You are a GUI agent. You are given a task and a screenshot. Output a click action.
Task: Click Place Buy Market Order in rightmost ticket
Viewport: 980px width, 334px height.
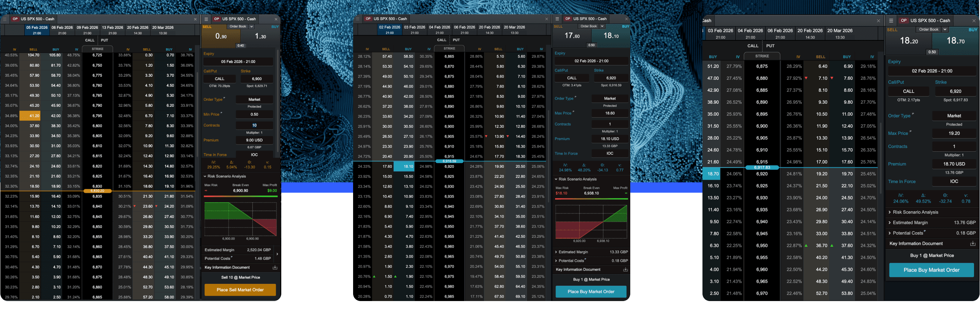point(931,270)
